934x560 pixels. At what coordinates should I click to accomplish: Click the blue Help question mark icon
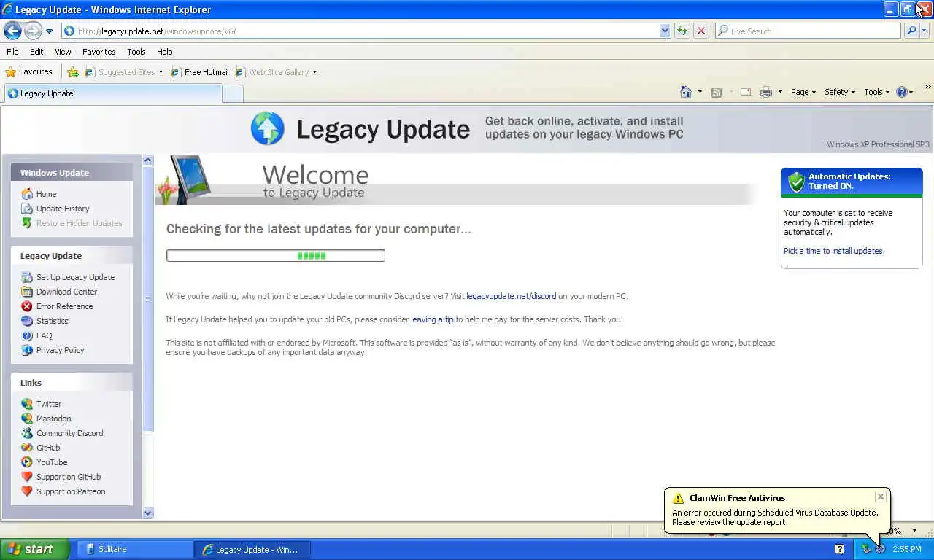point(902,92)
